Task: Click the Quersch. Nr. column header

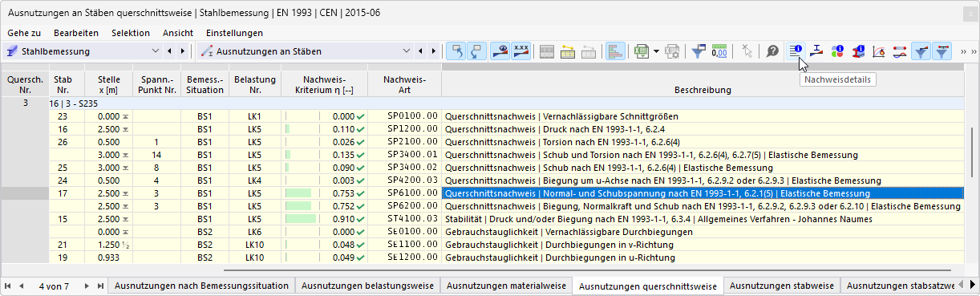Action: [24, 85]
